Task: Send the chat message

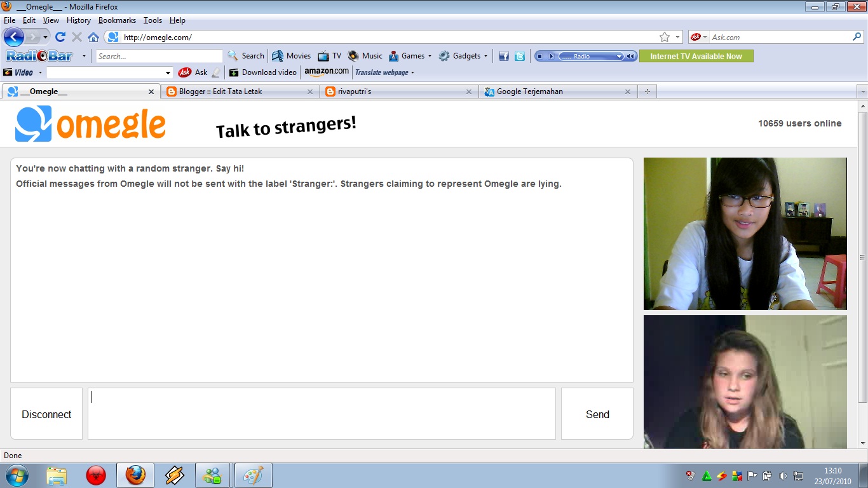Action: click(597, 414)
